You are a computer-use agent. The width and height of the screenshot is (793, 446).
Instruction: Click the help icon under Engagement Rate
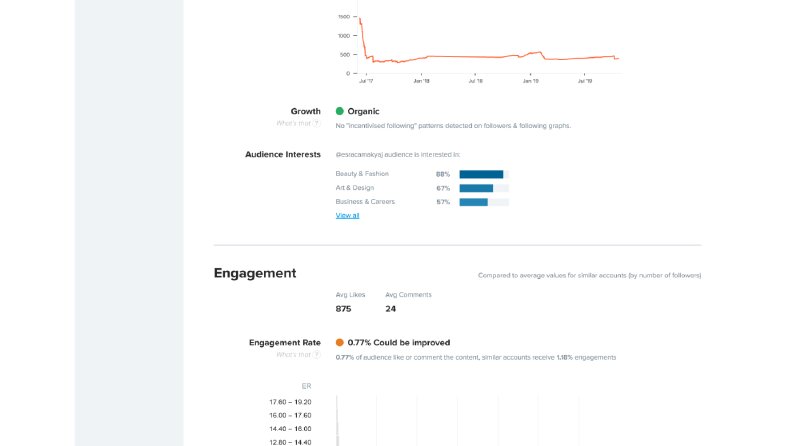point(317,354)
